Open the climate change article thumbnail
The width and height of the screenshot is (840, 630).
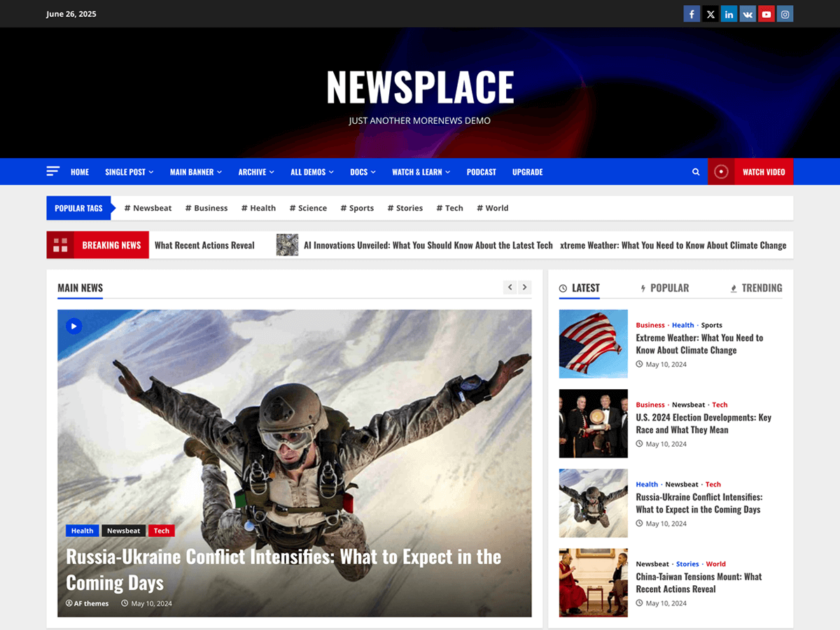pos(593,343)
